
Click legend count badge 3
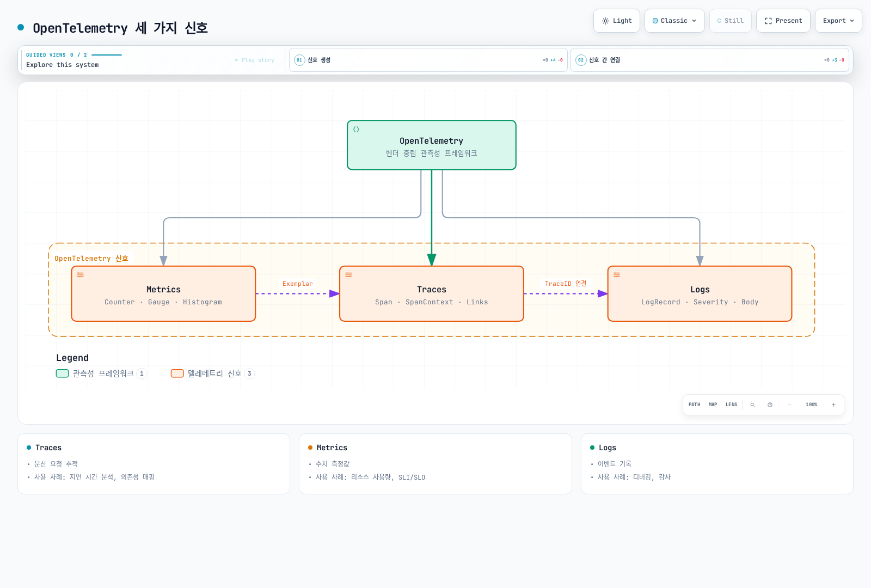(249, 373)
